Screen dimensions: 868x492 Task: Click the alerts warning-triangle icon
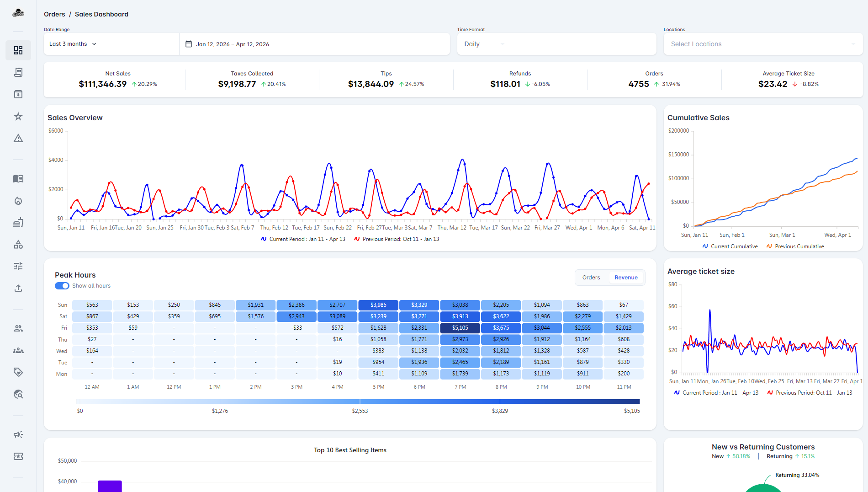tap(18, 138)
